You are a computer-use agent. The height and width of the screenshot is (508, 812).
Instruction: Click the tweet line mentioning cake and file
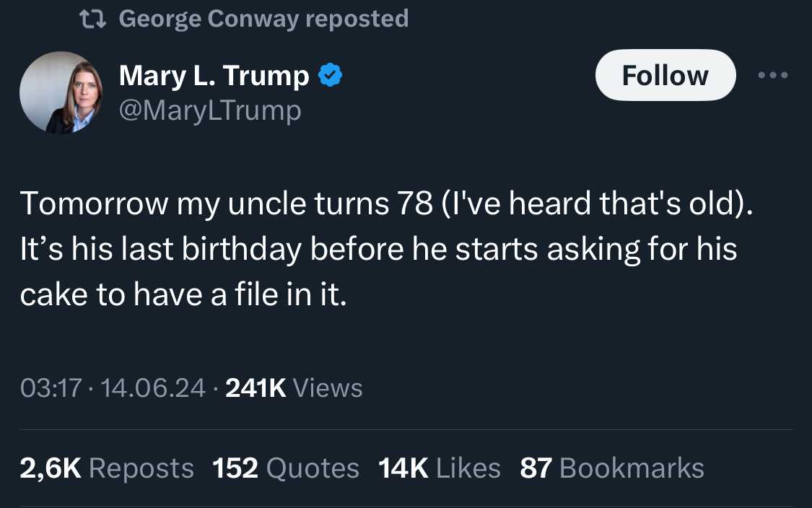[183, 294]
